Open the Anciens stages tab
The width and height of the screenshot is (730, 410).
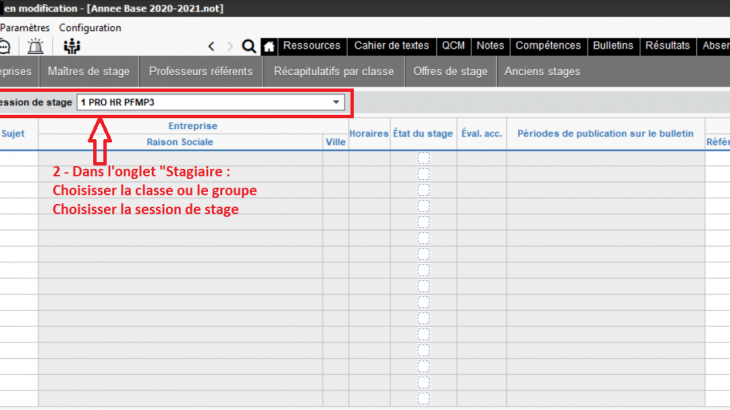coord(542,71)
